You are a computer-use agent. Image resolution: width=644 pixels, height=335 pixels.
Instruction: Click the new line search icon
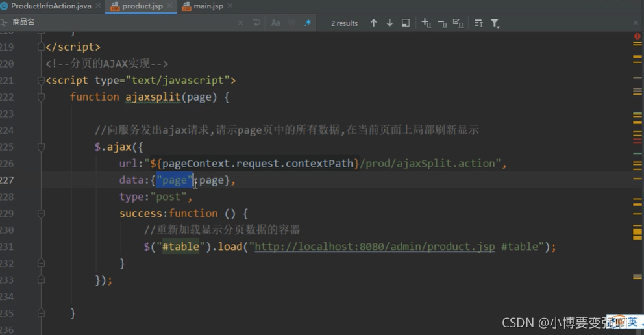coord(256,23)
